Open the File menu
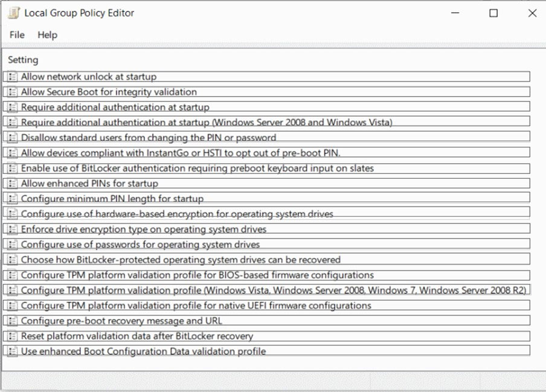The width and height of the screenshot is (546, 392). (x=17, y=35)
